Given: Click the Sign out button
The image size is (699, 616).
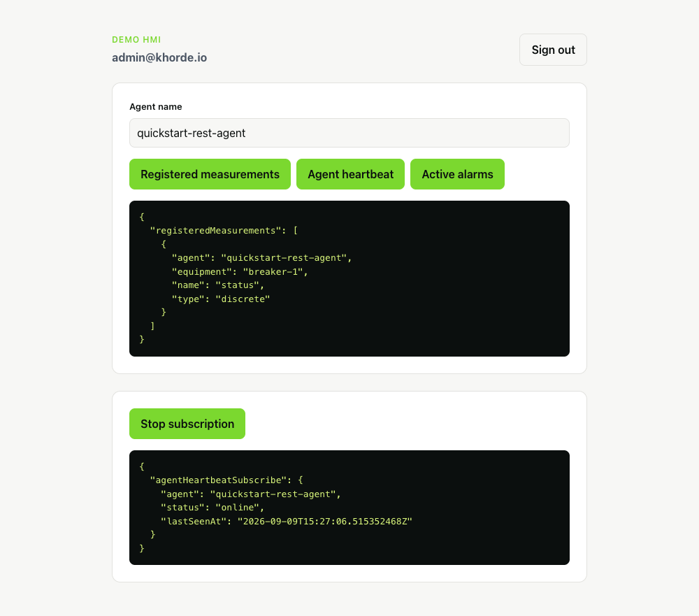Looking at the screenshot, I should [x=553, y=50].
